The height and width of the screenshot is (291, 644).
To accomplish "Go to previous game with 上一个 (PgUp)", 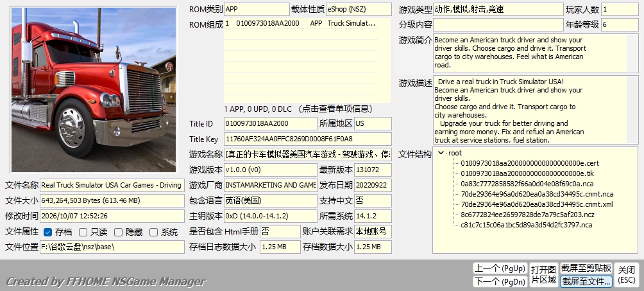I will (500, 269).
